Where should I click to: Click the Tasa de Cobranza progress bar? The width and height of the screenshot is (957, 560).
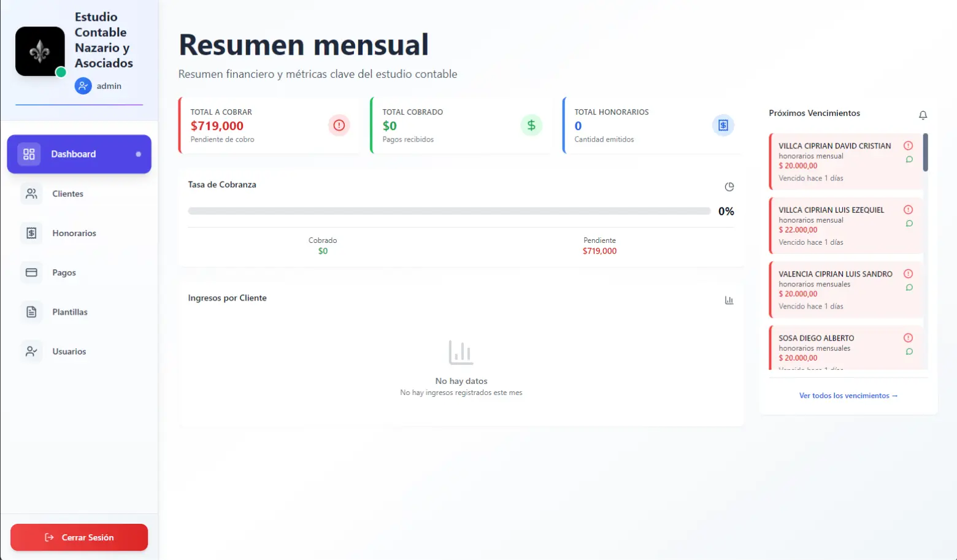[448, 210]
